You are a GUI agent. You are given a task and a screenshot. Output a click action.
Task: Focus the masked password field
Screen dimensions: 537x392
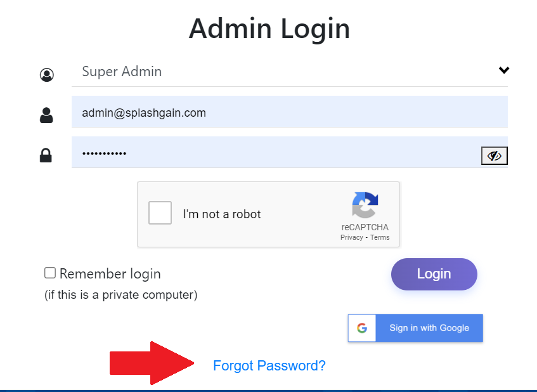pyautogui.click(x=276, y=152)
